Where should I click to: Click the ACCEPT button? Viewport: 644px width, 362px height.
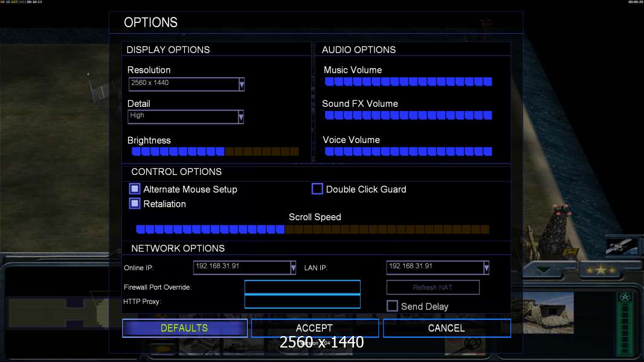point(315,328)
